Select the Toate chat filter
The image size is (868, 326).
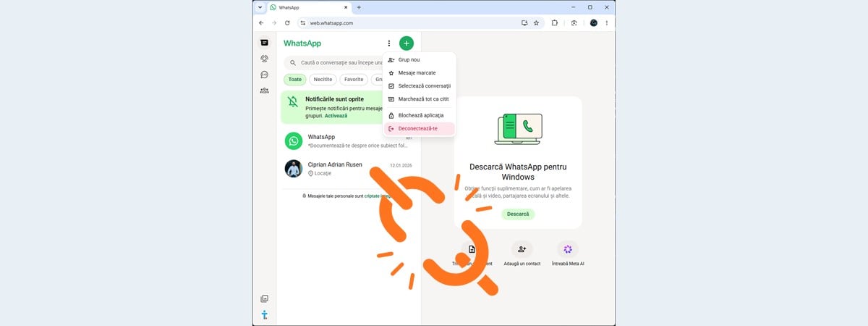coord(294,80)
